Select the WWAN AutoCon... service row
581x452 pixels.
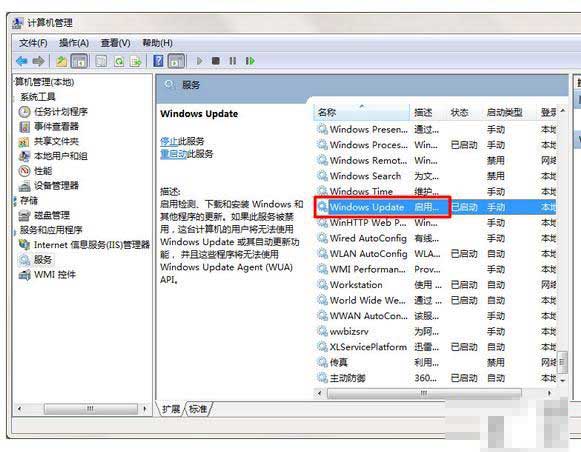pos(436,316)
